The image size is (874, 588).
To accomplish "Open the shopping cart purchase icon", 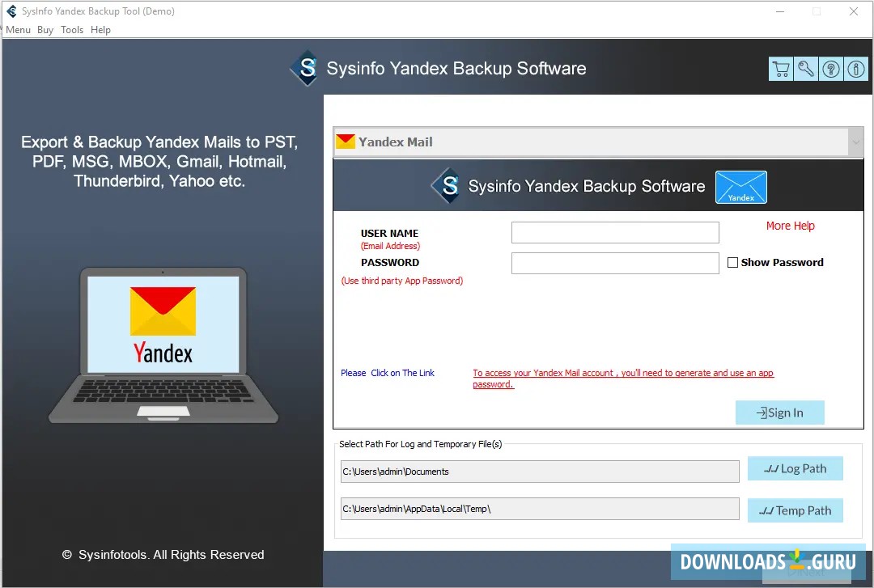I will pos(780,69).
